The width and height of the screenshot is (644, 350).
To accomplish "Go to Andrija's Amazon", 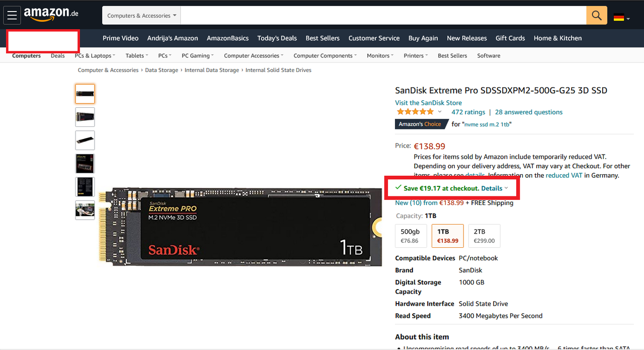I will tap(173, 38).
